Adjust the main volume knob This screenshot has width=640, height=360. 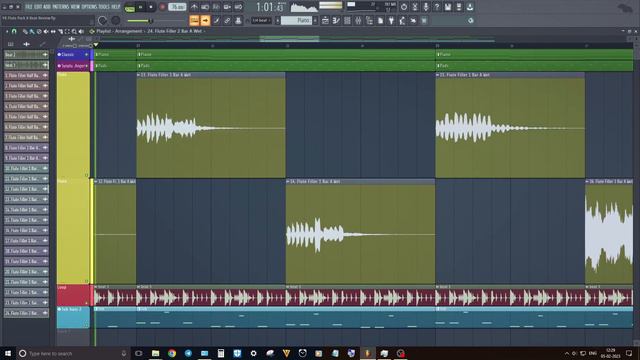[x=102, y=20]
